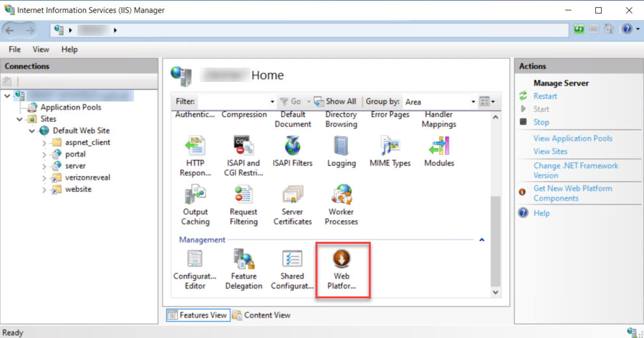
Task: Click the Stop server action
Action: pyautogui.click(x=541, y=122)
